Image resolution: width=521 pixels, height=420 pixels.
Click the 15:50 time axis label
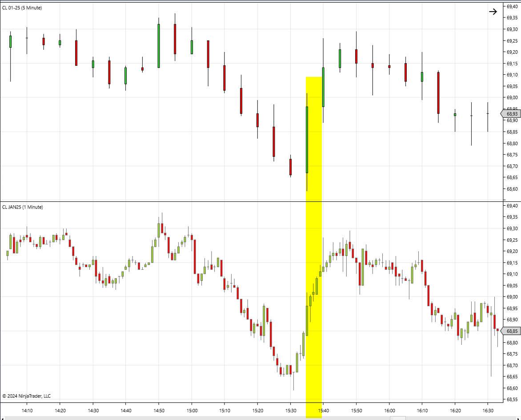(356, 410)
